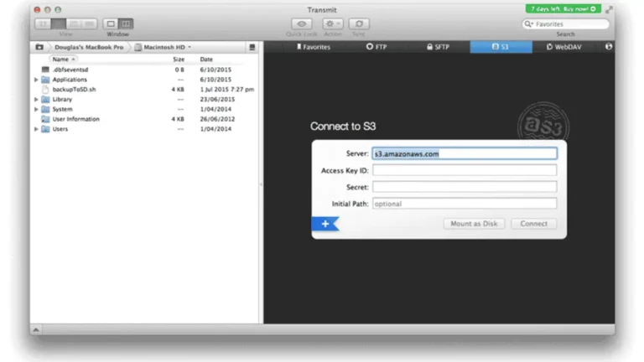
Task: Click the Server input field
Action: tap(465, 153)
